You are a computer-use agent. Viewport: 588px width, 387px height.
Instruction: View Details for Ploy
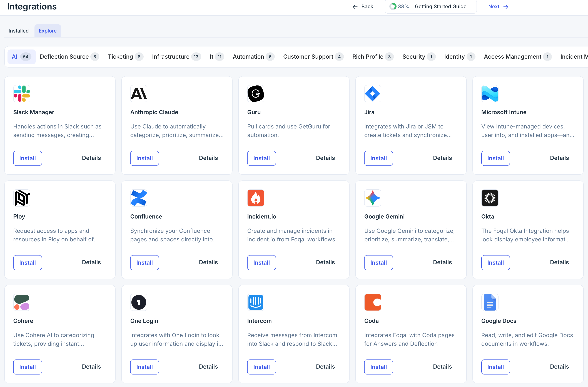pyautogui.click(x=91, y=262)
